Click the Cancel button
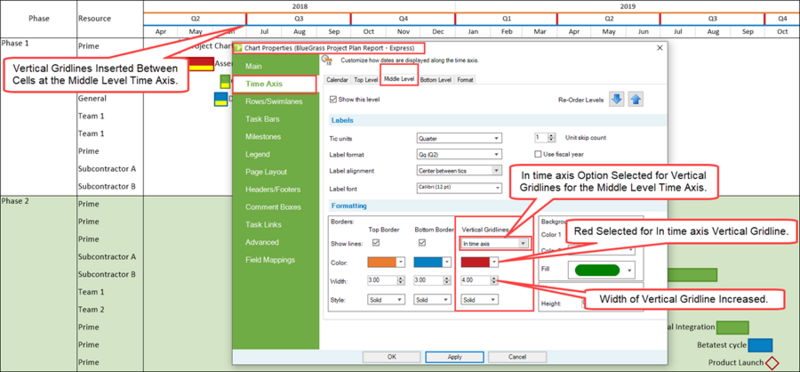Screen dimensions: 800x372 pyautogui.click(x=517, y=357)
